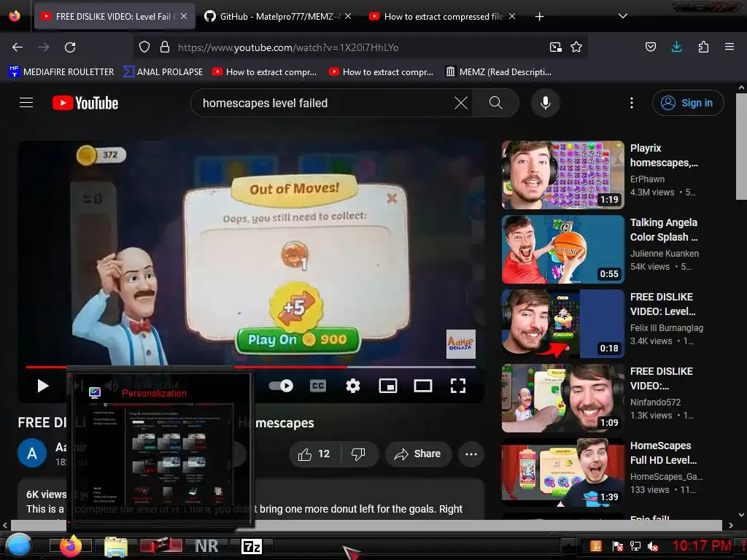
Task: Go back with browser back arrow
Action: pyautogui.click(x=18, y=47)
